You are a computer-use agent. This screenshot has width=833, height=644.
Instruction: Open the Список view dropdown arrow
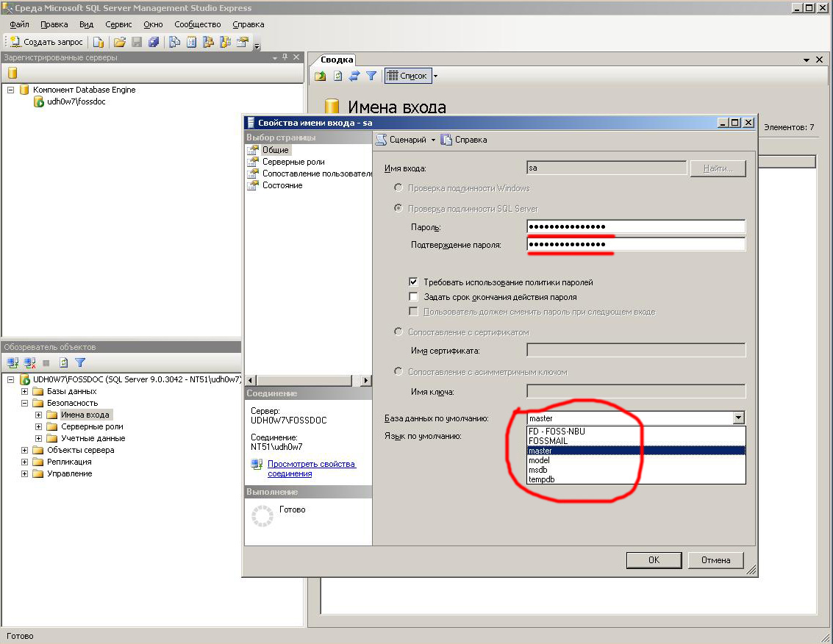(436, 76)
